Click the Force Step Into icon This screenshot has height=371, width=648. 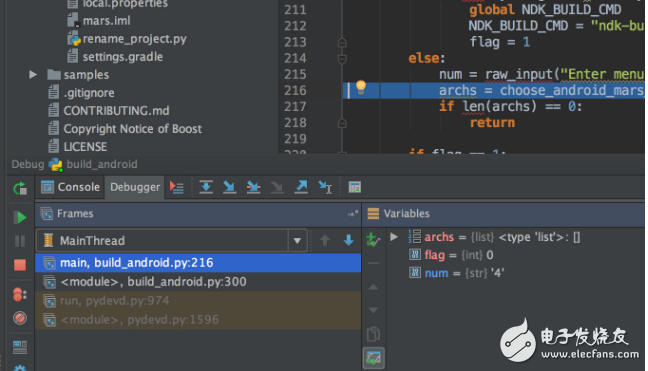(x=277, y=188)
